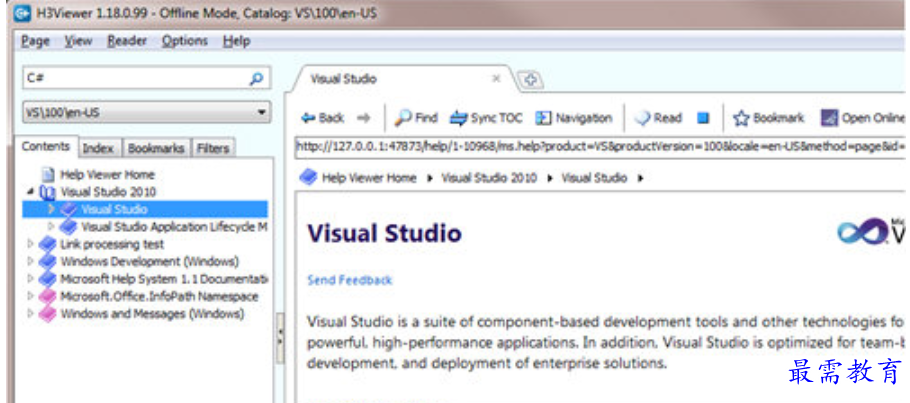Screen dimensions: 910x403
Task: Click the Windows Development book icon
Action: tap(48, 261)
